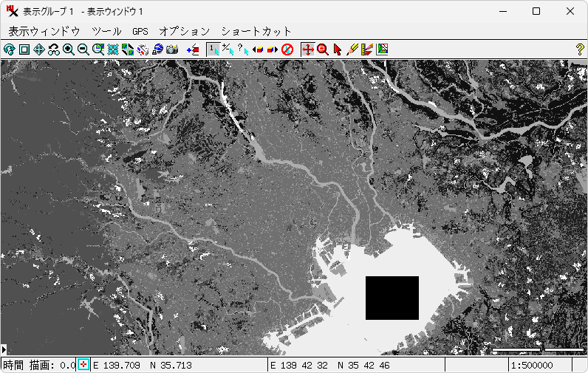This screenshot has height=373, width=588.
Task: Click the 1:500000 scale field
Action: click(x=539, y=365)
